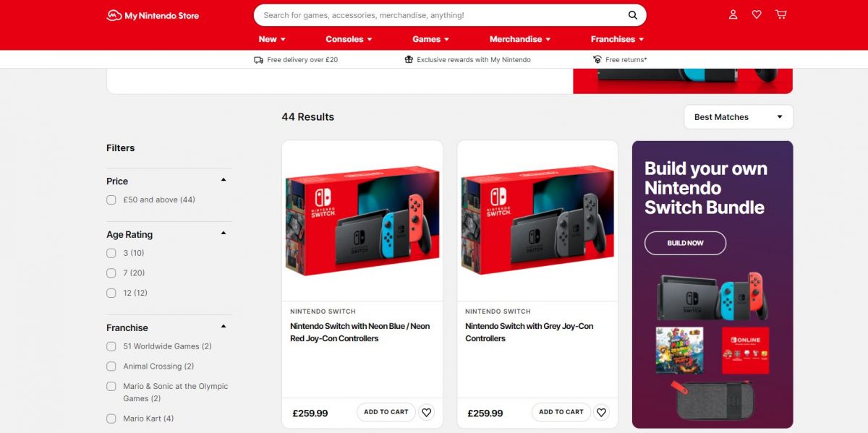The height and width of the screenshot is (433, 868).
Task: Click the My Nintendo Store logo
Action: tap(153, 15)
